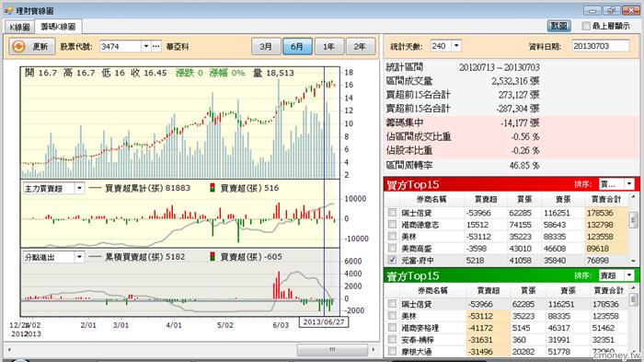Sort by 買賣合計 column in 買方Top15
The image size is (644, 362).
pos(605,200)
